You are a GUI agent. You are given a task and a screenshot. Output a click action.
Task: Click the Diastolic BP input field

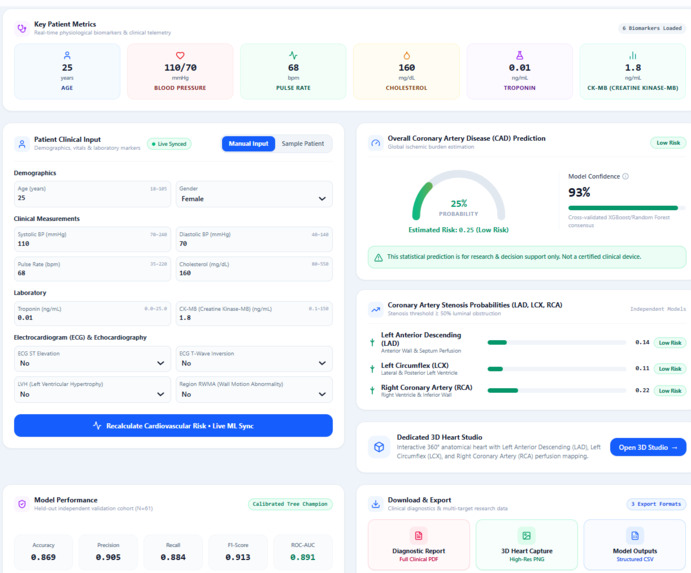(x=254, y=239)
